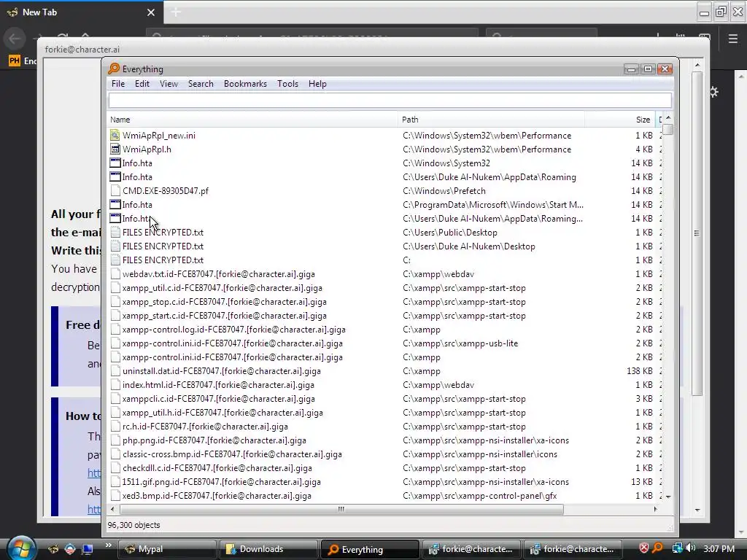
Task: Expand the quick launch overflow chevron
Action: (108, 545)
